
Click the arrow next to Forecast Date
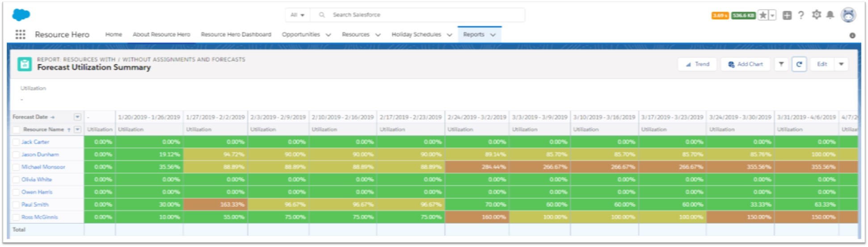pyautogui.click(x=52, y=117)
